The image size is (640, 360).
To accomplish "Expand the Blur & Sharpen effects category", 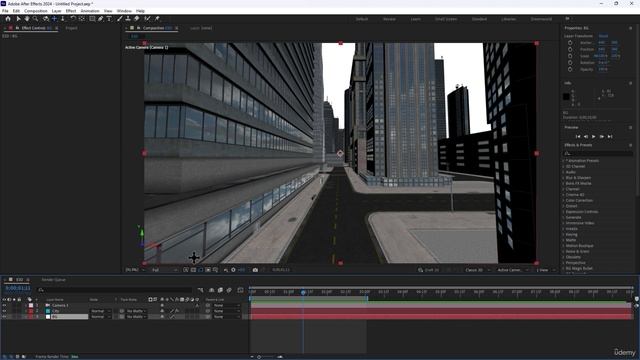I will 563,178.
